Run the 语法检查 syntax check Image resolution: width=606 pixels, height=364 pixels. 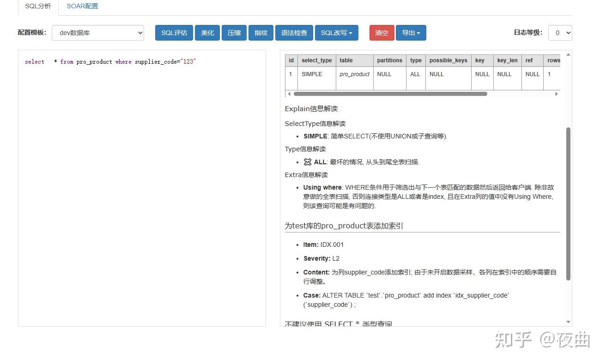(x=294, y=32)
